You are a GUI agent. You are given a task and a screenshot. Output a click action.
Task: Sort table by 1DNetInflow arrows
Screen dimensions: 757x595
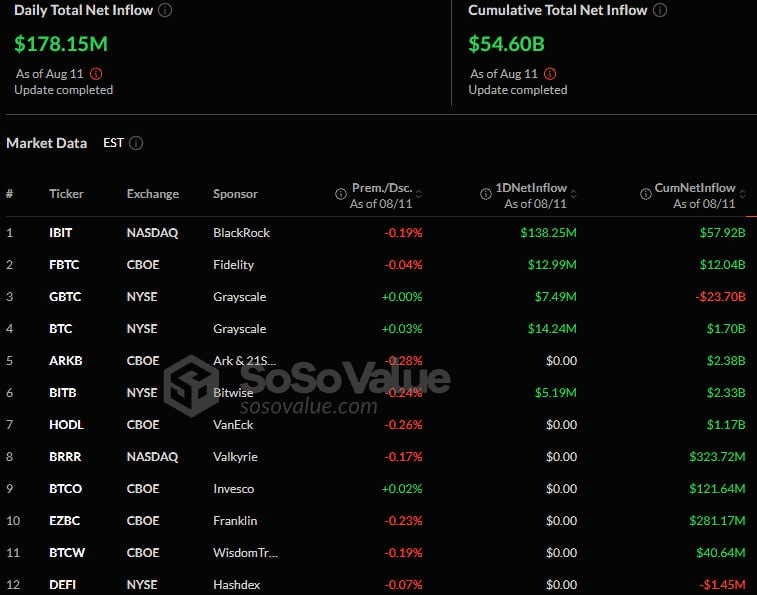tap(574, 194)
